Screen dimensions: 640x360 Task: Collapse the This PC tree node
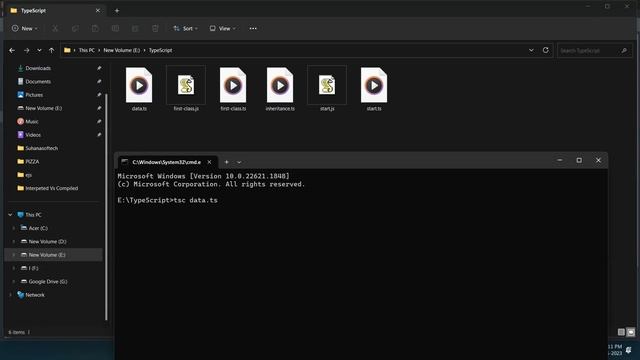10,215
